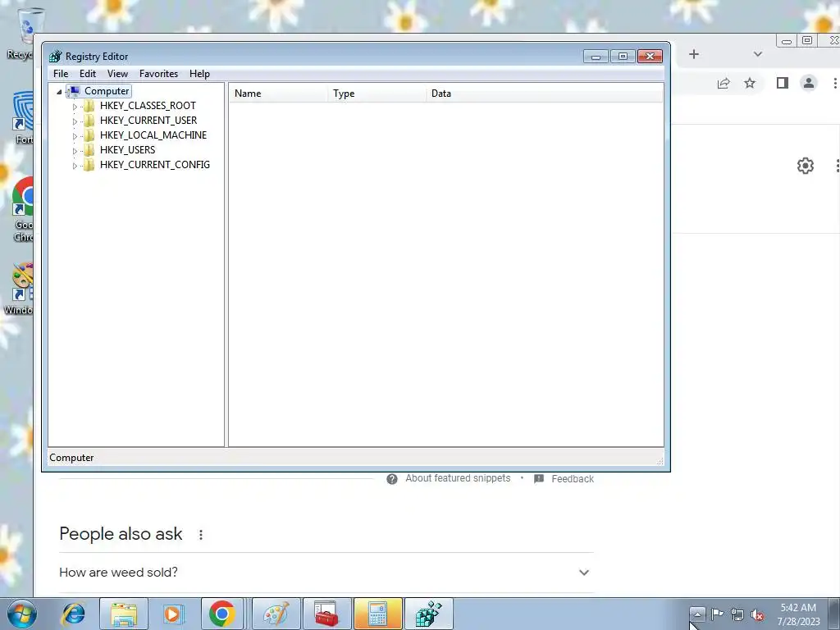
Task: Click the Registry Editor title bar icon
Action: pyautogui.click(x=55, y=57)
